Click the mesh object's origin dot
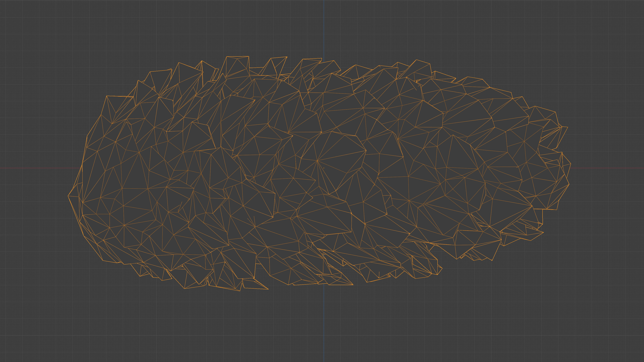This screenshot has height=362, width=644. (324, 168)
